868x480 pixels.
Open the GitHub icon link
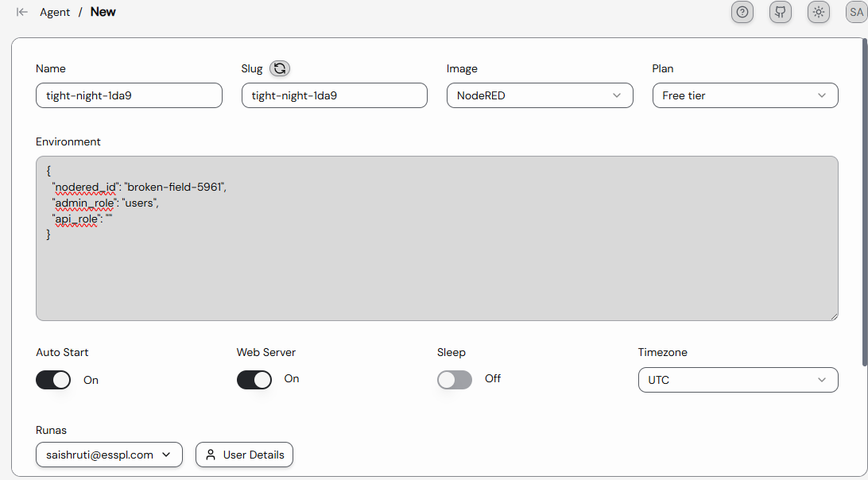pyautogui.click(x=781, y=12)
